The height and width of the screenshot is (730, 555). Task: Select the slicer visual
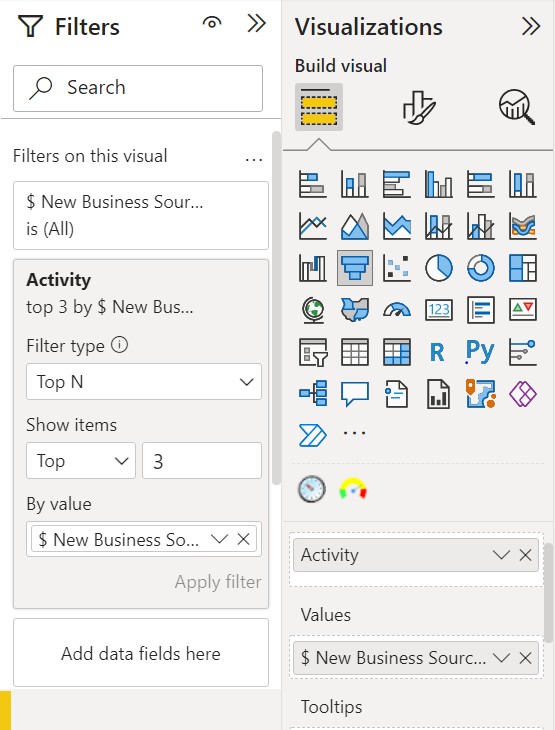[312, 352]
